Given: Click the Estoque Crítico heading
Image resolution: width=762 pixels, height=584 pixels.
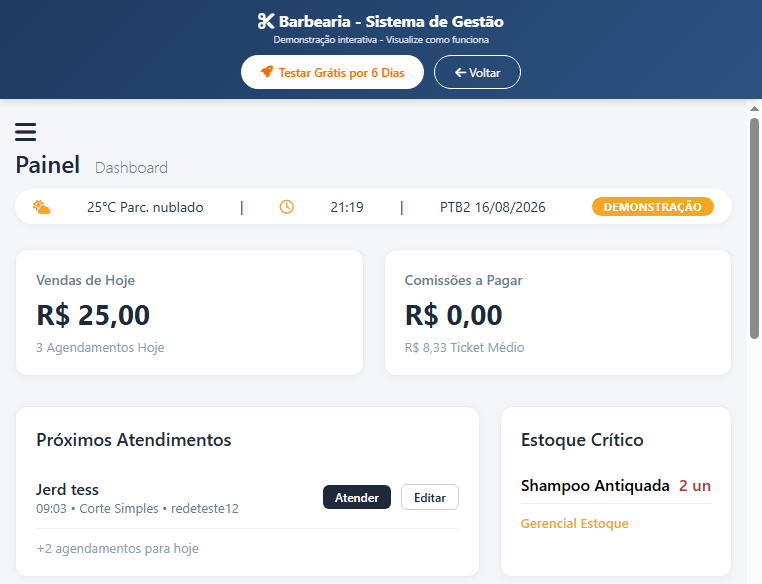Looking at the screenshot, I should (x=582, y=440).
